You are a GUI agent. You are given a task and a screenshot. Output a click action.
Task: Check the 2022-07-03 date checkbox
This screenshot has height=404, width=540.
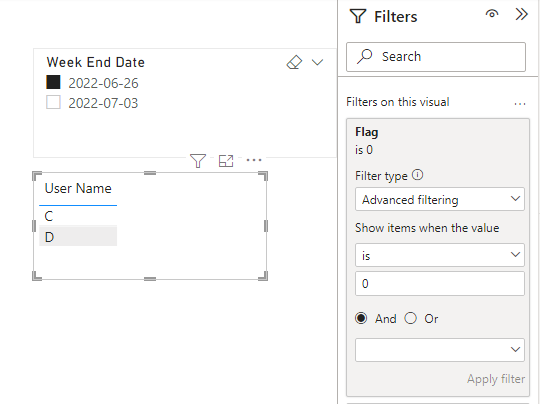click(53, 102)
